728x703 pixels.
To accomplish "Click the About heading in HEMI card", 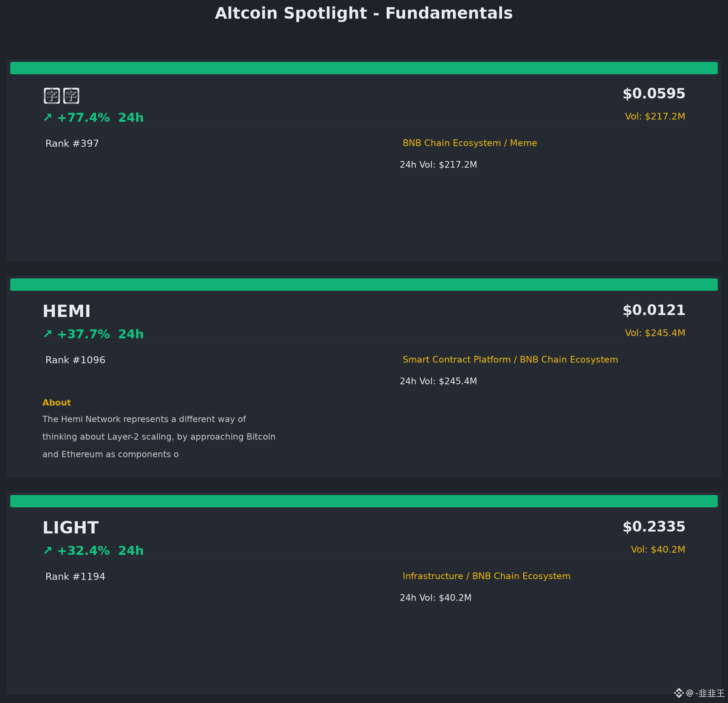I will pyautogui.click(x=56, y=403).
